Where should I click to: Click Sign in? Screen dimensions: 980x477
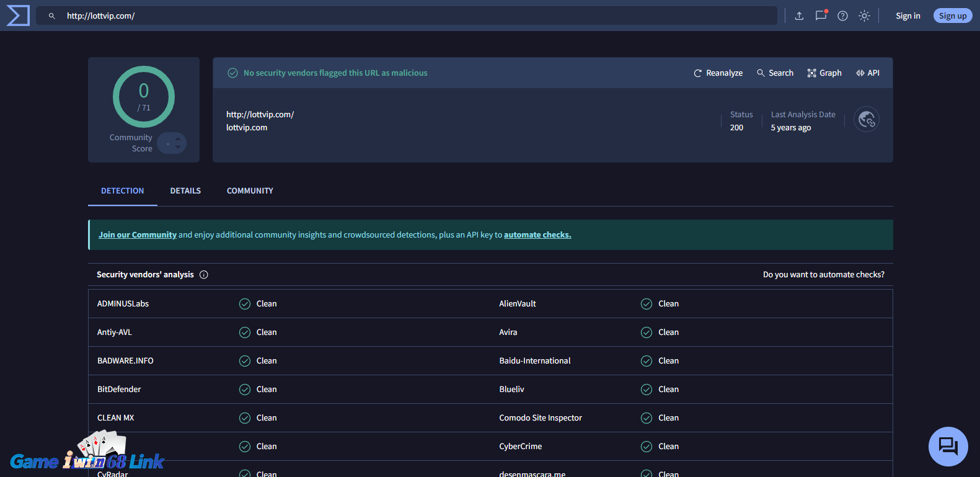(908, 16)
